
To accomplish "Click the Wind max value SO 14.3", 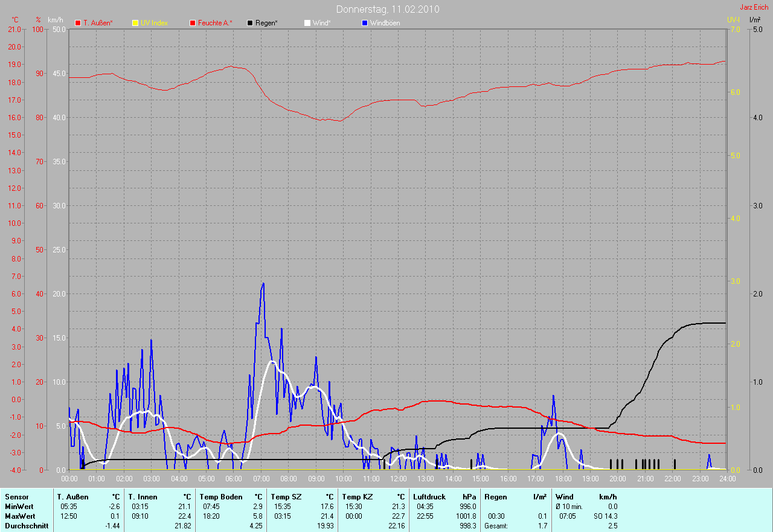I will 606,516.
